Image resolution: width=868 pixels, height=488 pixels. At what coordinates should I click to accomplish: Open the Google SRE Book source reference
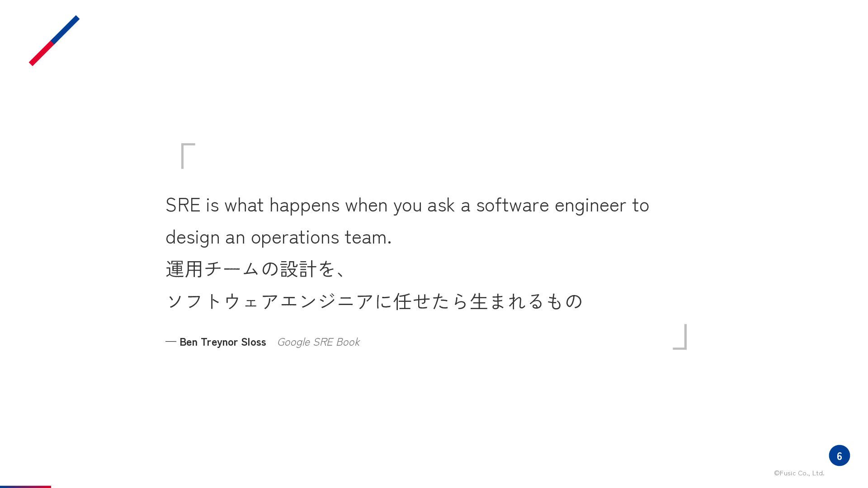318,342
